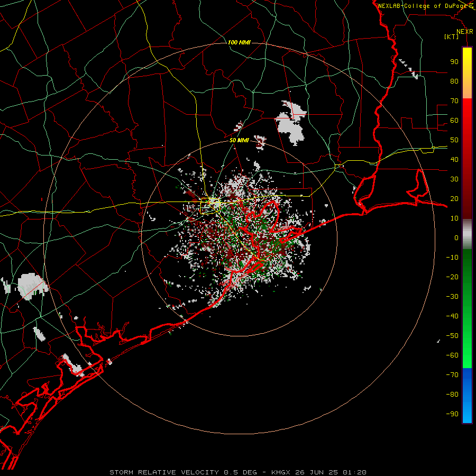Click the '20' value on the velocity scale
The width and height of the screenshot is (476, 476).
point(454,199)
